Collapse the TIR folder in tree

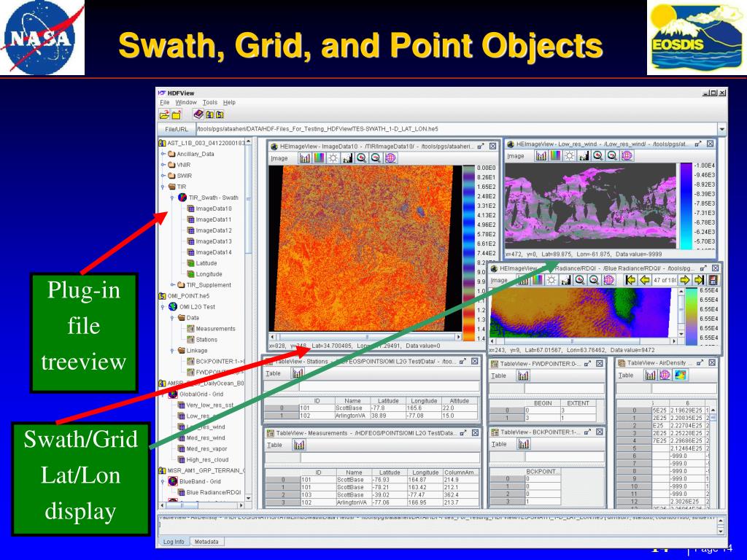pos(164,186)
